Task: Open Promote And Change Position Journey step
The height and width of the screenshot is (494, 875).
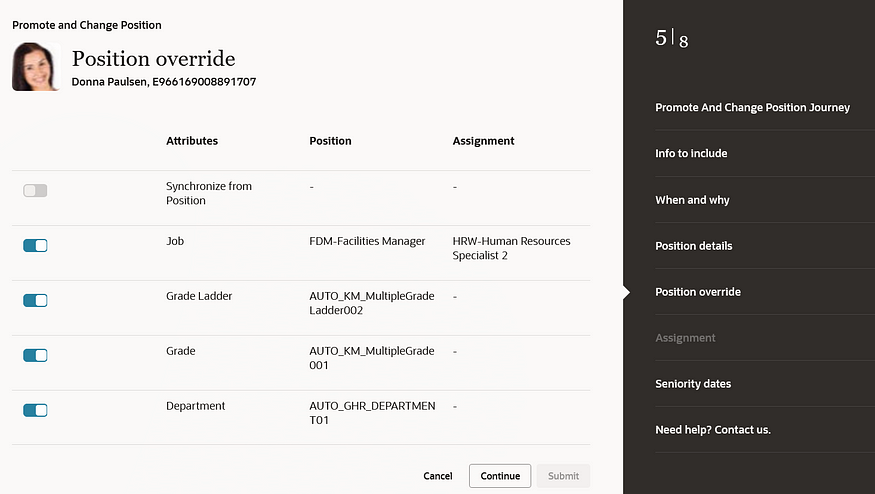Action: pyautogui.click(x=752, y=108)
